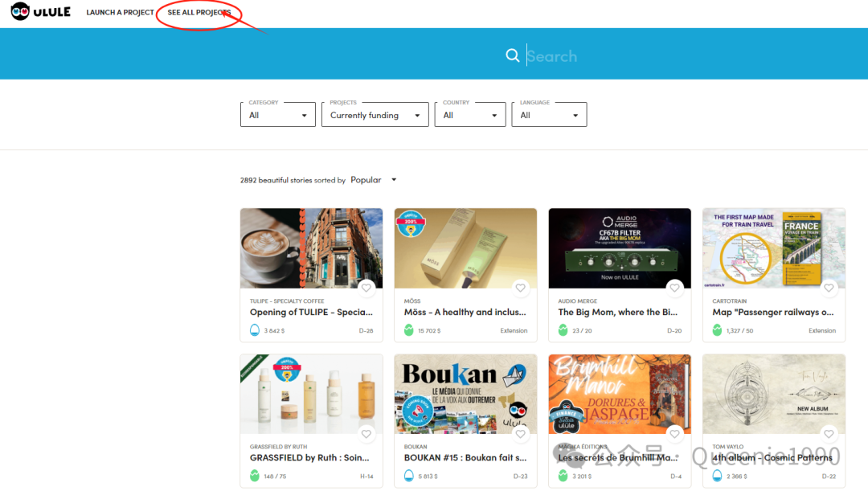Click the green egg icon beside 23 / 20

click(x=563, y=330)
